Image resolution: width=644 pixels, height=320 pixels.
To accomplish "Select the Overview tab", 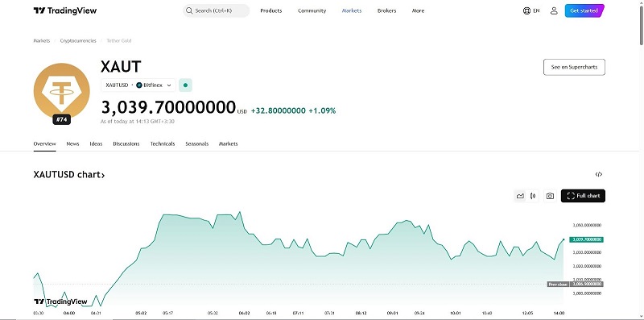I will (x=45, y=144).
